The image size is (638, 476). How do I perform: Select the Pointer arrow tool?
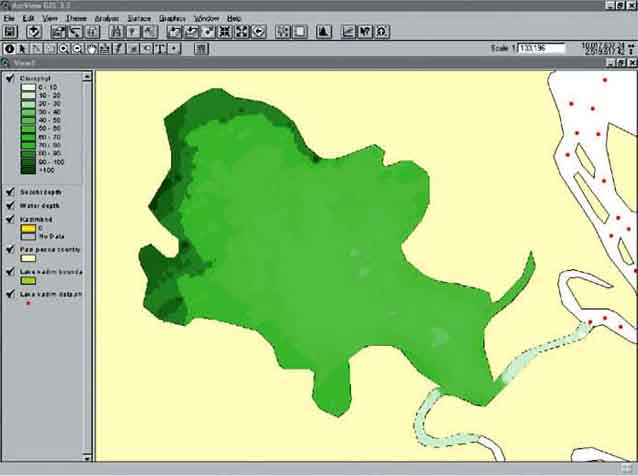point(23,48)
